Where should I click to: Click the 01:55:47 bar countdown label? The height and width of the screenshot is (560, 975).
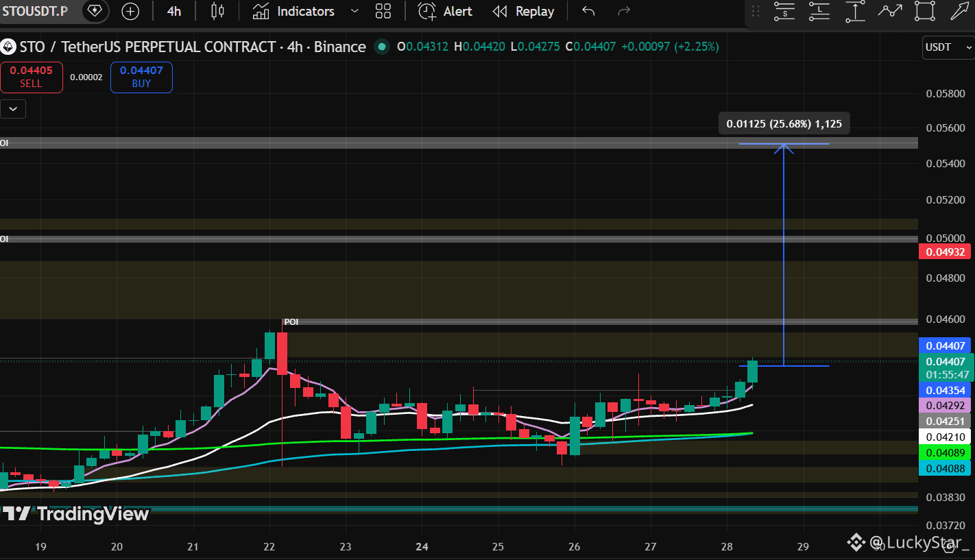(946, 375)
